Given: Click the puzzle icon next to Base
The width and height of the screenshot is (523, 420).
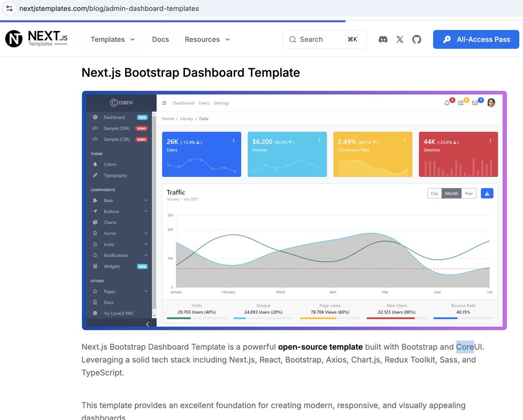Looking at the screenshot, I should coord(95,200).
